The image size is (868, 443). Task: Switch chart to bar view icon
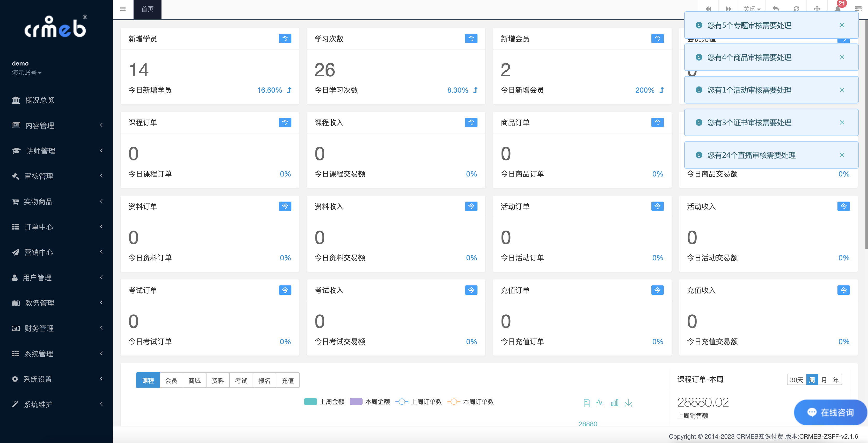pos(615,403)
